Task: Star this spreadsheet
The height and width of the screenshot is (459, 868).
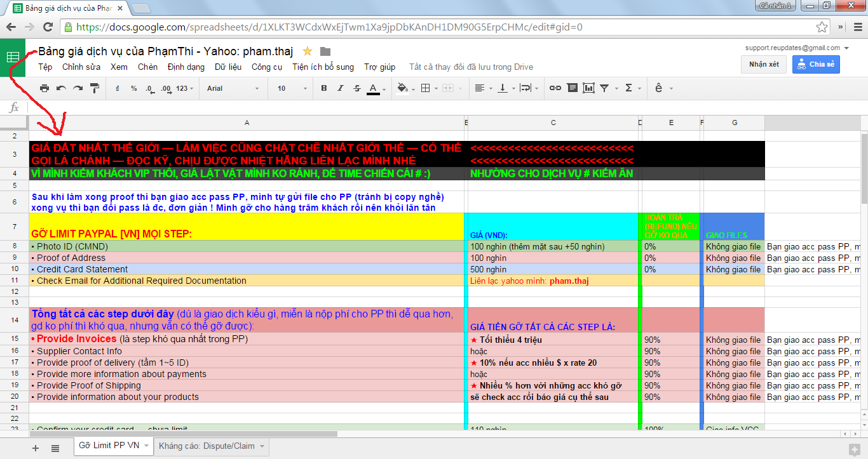Action: pos(308,51)
